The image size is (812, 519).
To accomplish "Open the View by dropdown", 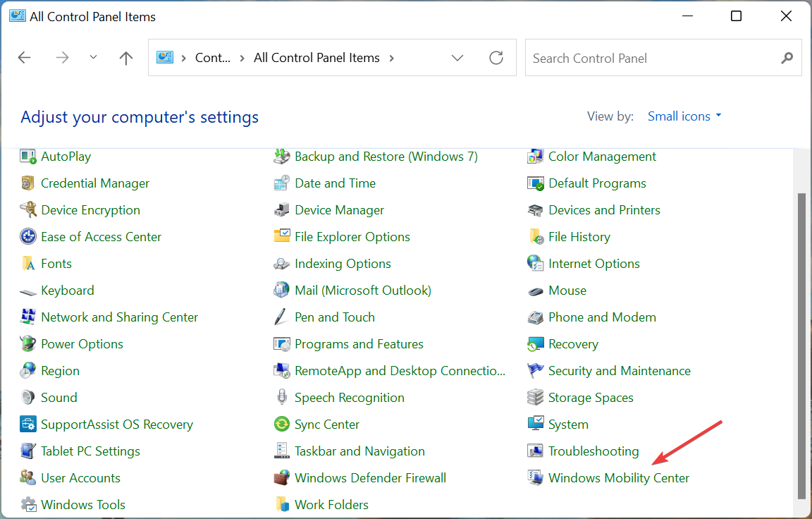I will pyautogui.click(x=683, y=116).
